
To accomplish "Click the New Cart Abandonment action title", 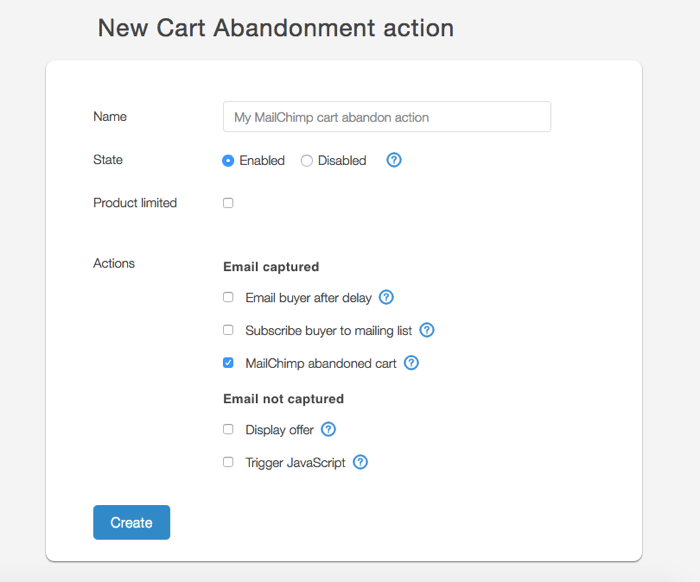I will [x=276, y=28].
